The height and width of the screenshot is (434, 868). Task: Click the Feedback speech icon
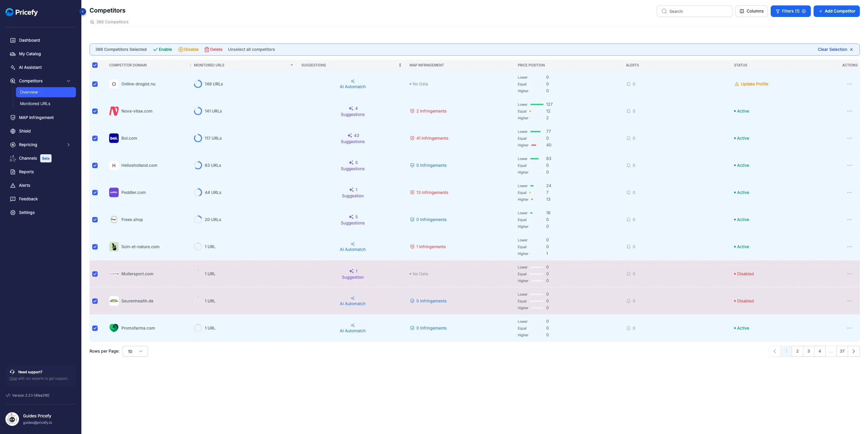13,199
